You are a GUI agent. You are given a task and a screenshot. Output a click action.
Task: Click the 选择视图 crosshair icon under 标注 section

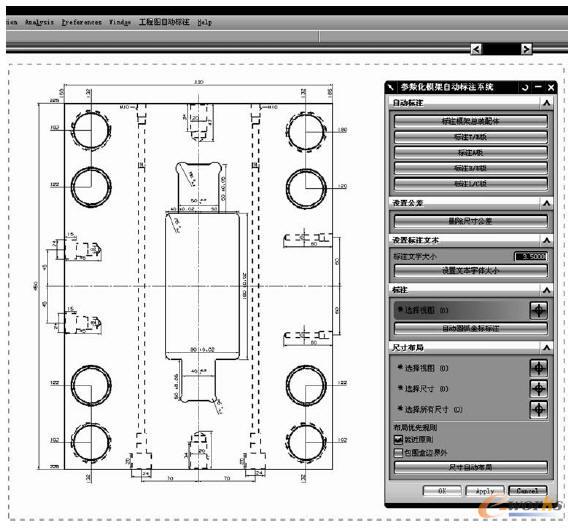pos(539,310)
